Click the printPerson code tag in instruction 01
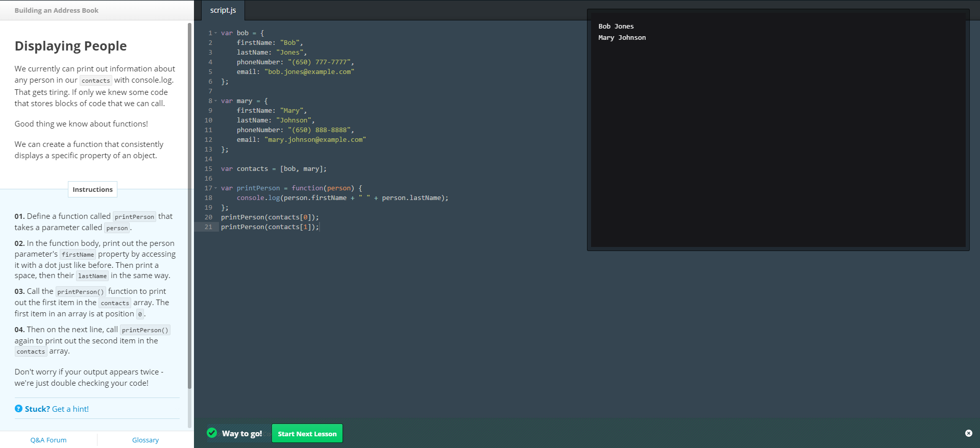The image size is (980, 448). pyautogui.click(x=134, y=217)
